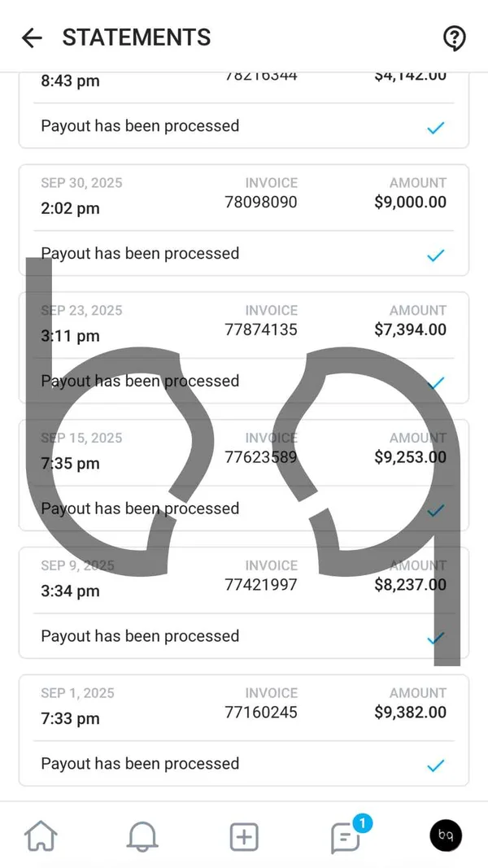Open messages using the chat bubble icon

(x=345, y=839)
